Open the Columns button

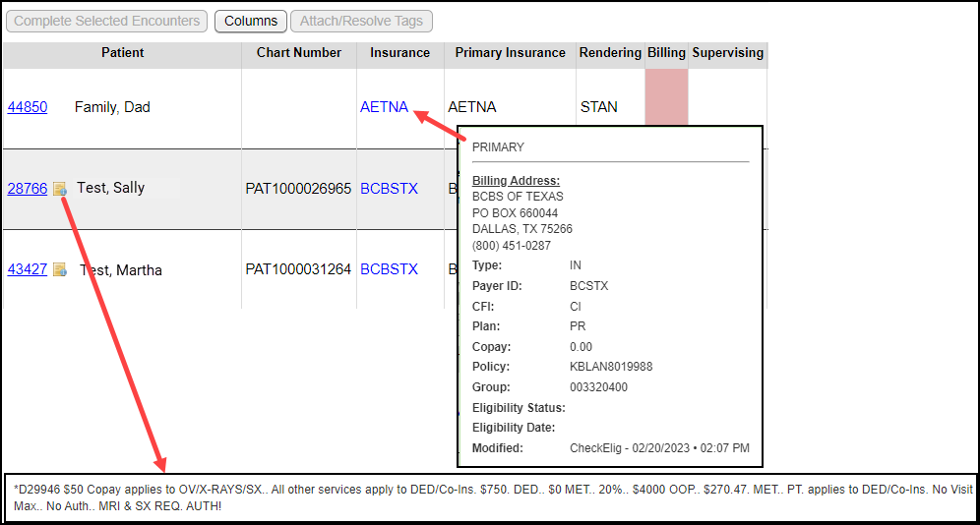click(x=251, y=21)
